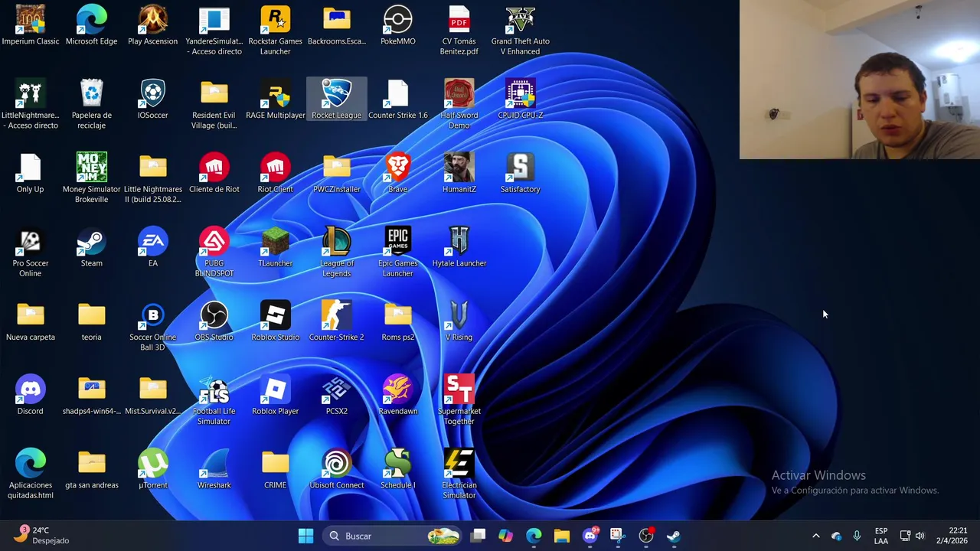Select the Half Sword Demo icon

459,104
